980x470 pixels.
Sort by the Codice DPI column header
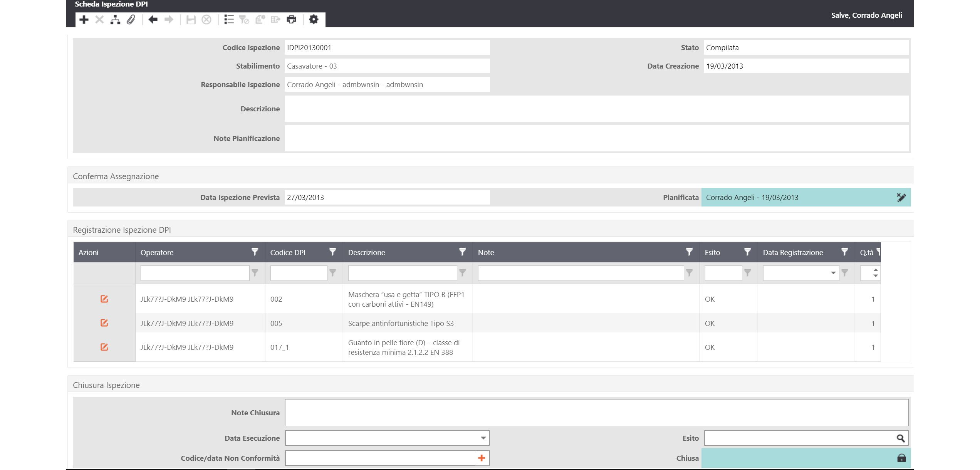tap(288, 252)
